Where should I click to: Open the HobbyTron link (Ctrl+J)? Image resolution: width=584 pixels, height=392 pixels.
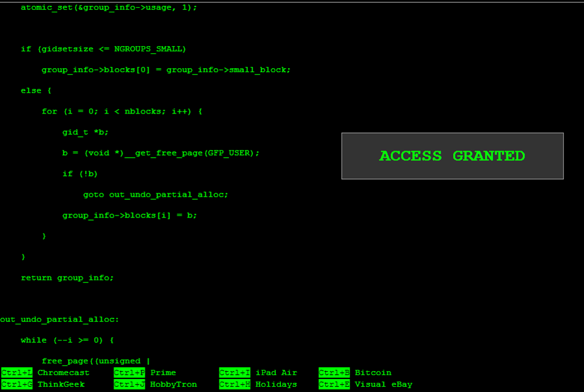click(x=155, y=384)
